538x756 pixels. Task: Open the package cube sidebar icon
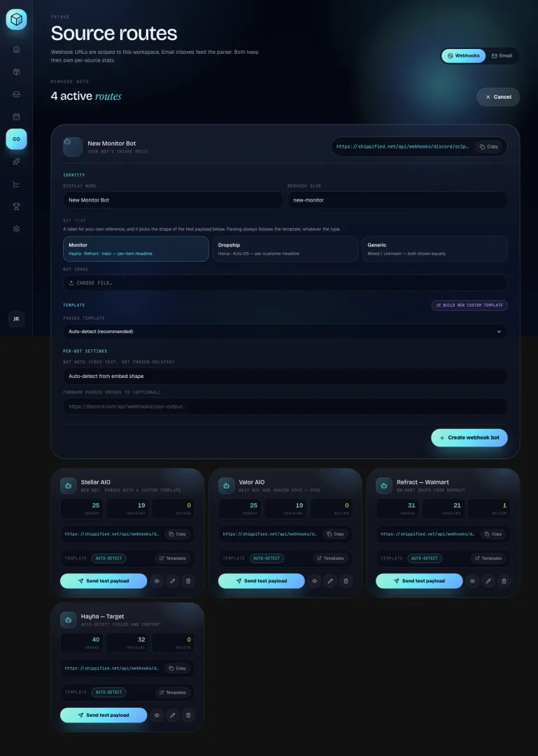point(16,72)
